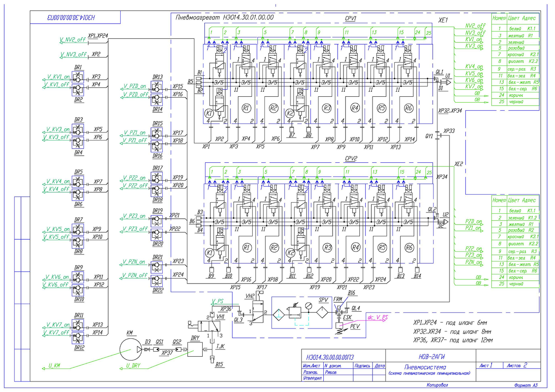This screenshot has height=392, width=555.
Task: Select the XP33 connector label
Action: coord(449,131)
